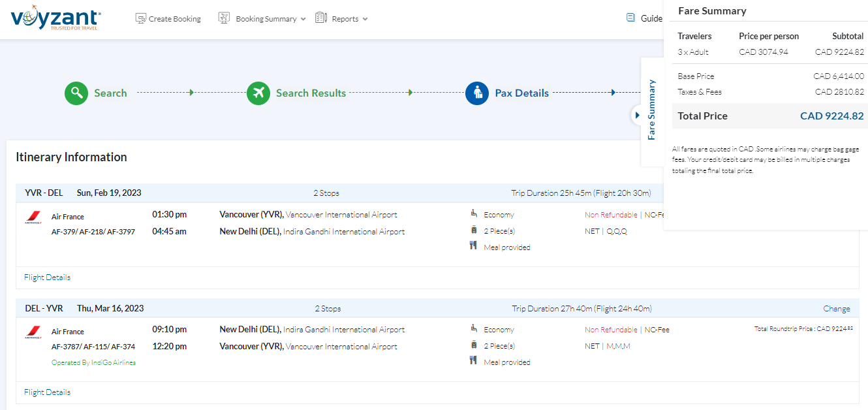Image resolution: width=868 pixels, height=410 pixels.
Task: Click Air France logo on YVR - DEL flight
Action: pos(33,217)
